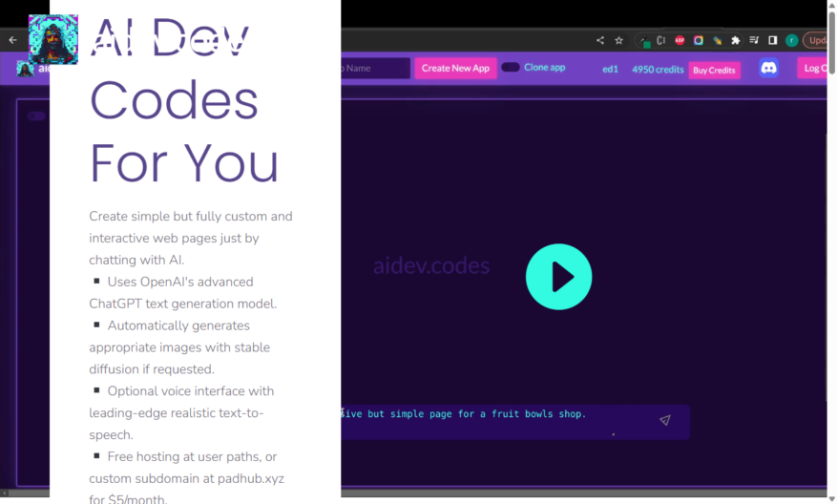Click the share icon in the browser bar

click(600, 40)
